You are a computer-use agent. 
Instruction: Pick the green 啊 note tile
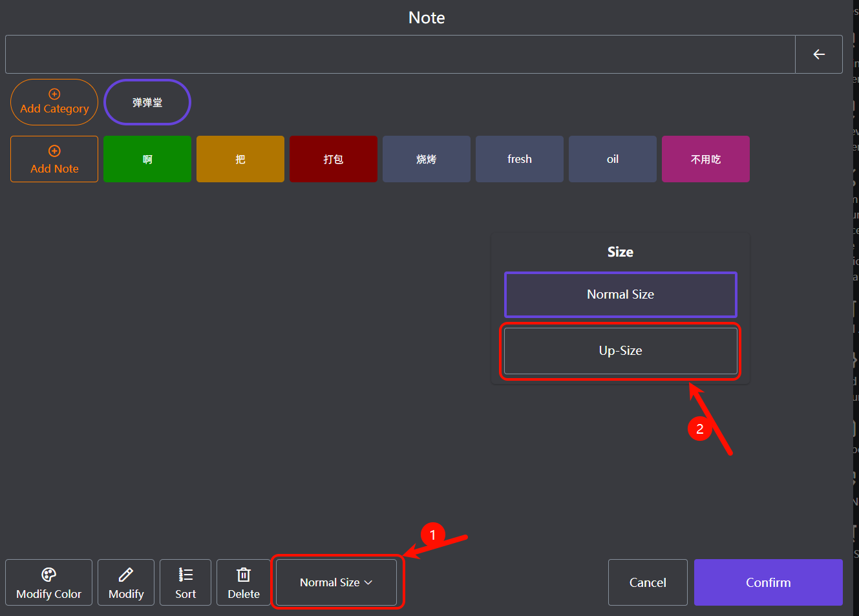pyautogui.click(x=147, y=159)
